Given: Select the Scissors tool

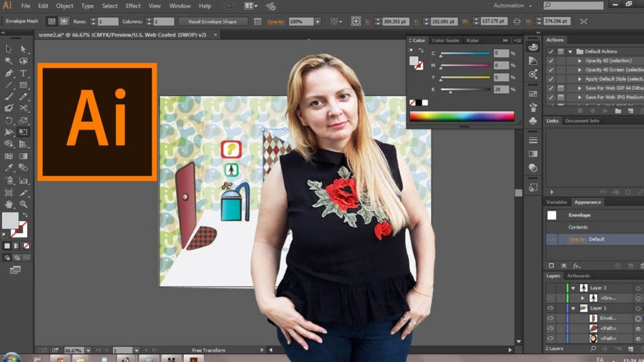Looking at the screenshot, I should coord(23,109).
